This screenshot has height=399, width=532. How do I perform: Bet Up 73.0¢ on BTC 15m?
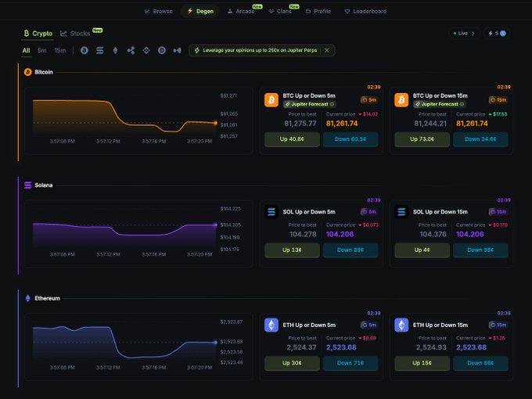(422, 139)
